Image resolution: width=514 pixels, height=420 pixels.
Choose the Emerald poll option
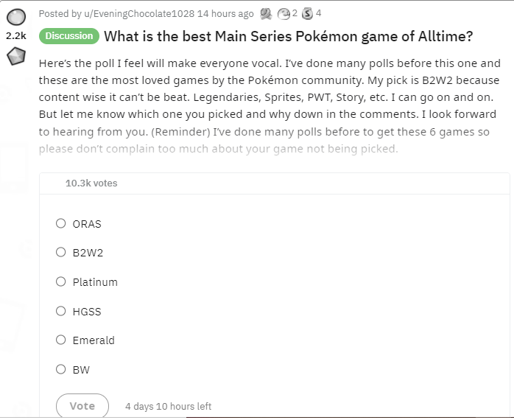(x=61, y=340)
